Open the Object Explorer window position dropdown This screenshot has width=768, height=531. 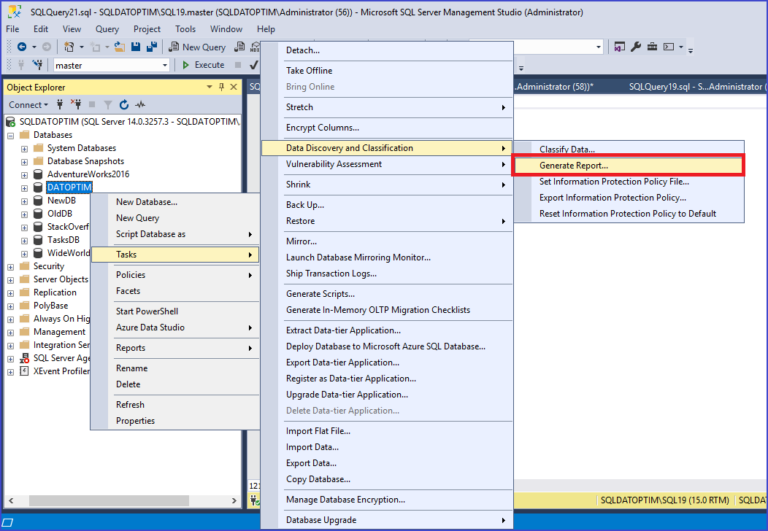pos(209,87)
